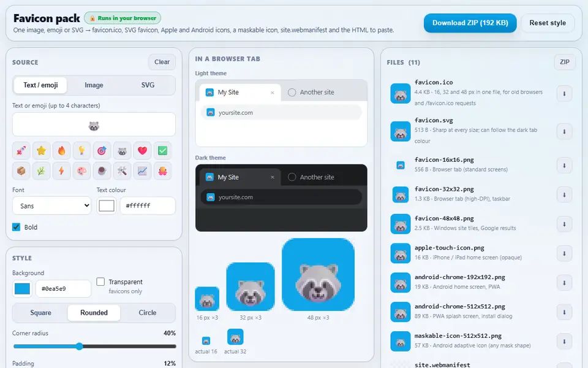Download android-chrome-192x192.png via arrow icon
Viewport: 588px width, 368px height.
click(564, 282)
